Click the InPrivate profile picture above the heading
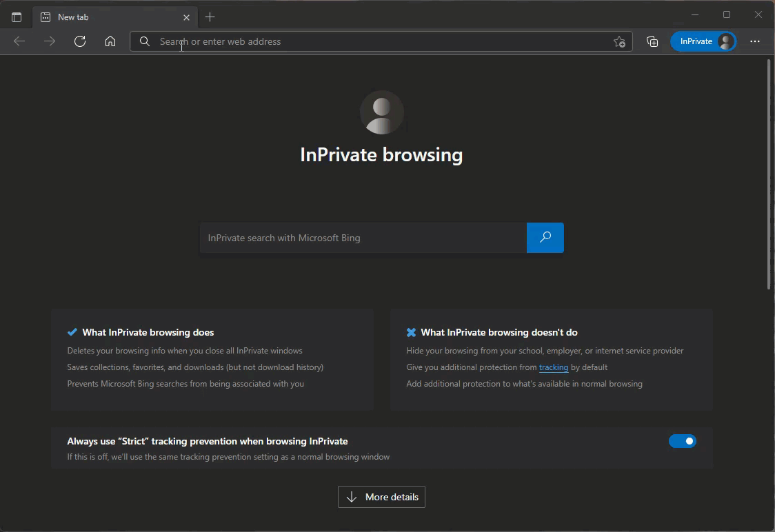This screenshot has height=532, width=775. click(381, 112)
